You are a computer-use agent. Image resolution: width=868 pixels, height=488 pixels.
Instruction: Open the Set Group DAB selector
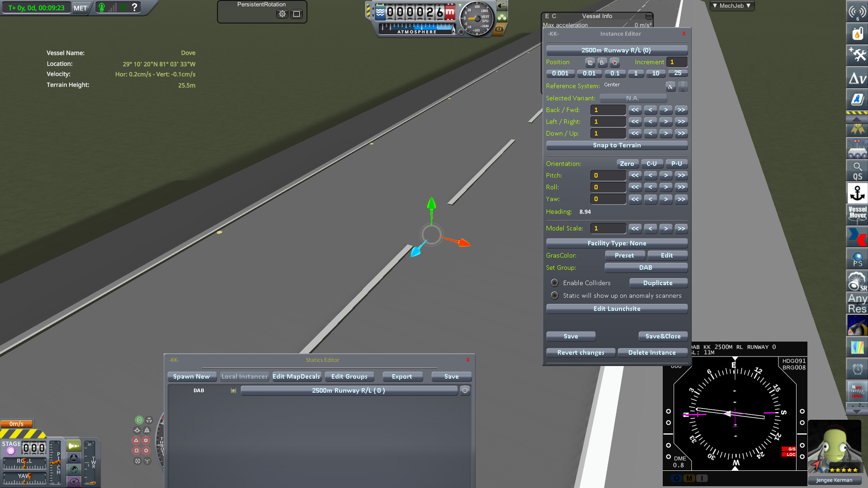[646, 267]
